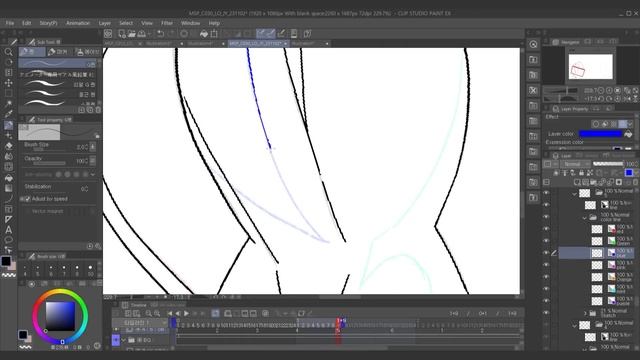The image size is (640, 360).
Task: Select the highlighted top brush preset
Action: coord(58,64)
